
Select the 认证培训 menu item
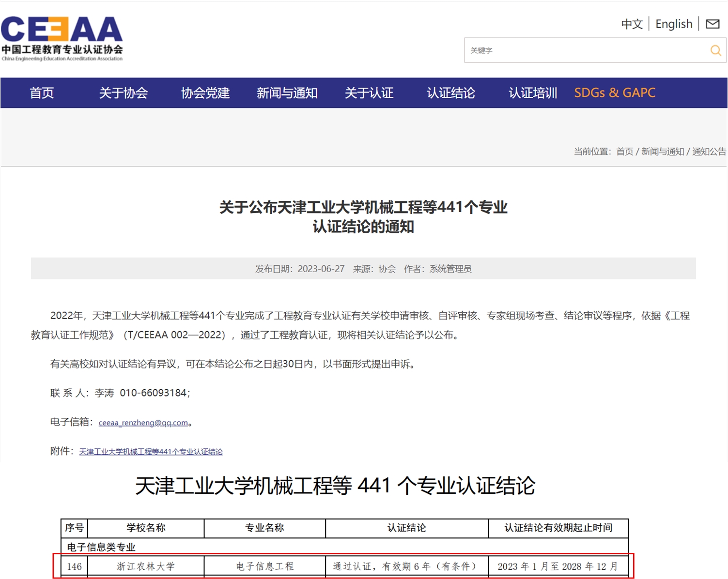pyautogui.click(x=532, y=93)
